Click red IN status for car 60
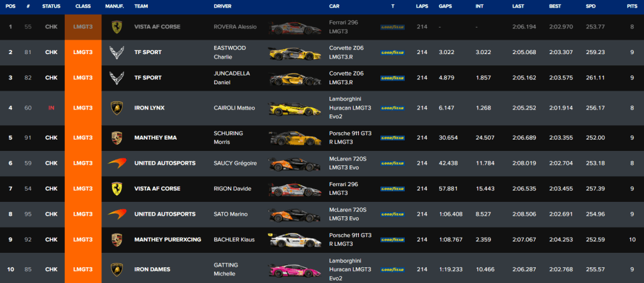644x283 pixels. coord(52,108)
